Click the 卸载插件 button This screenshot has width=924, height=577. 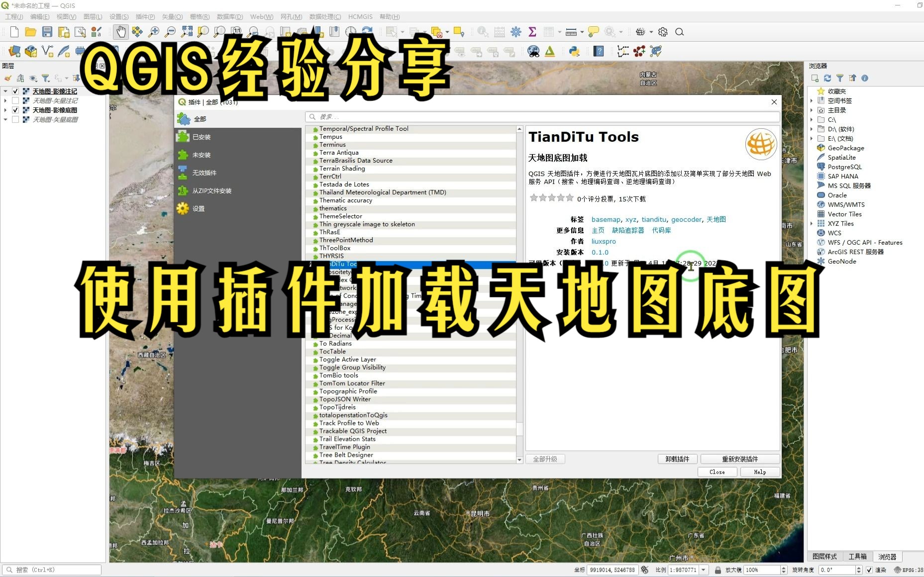coord(677,459)
